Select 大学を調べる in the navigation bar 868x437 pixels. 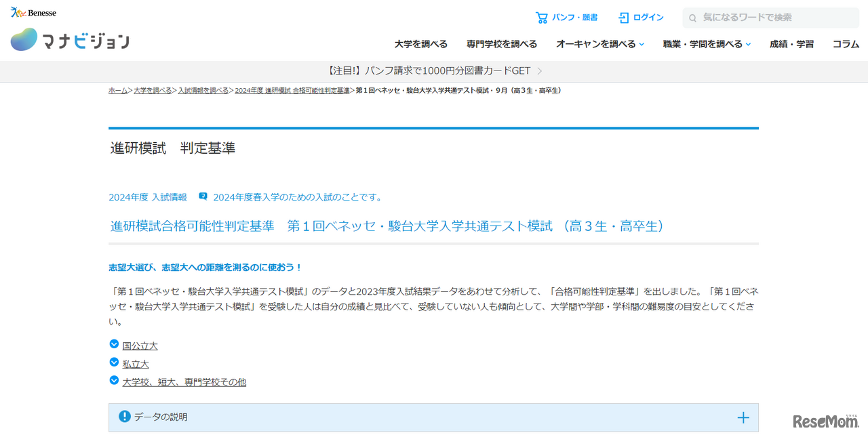pos(420,43)
